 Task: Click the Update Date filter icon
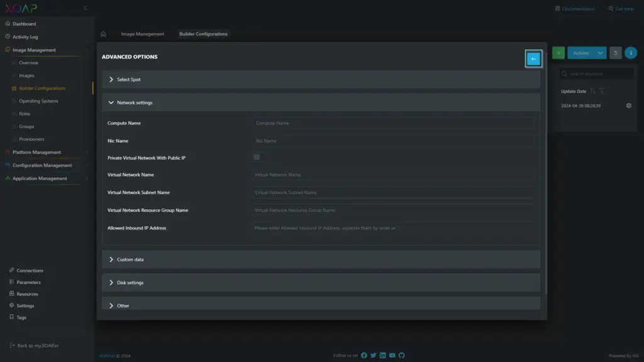pos(602,91)
